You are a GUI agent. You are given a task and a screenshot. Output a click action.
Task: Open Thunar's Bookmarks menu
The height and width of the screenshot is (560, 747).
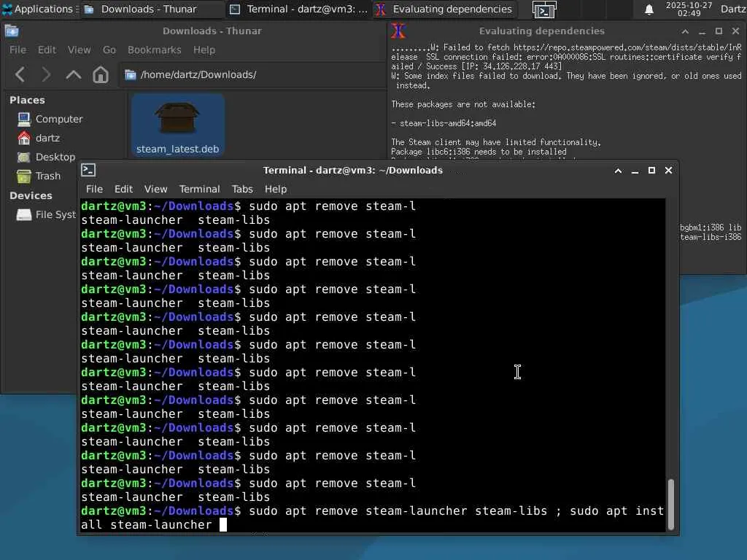pos(155,50)
